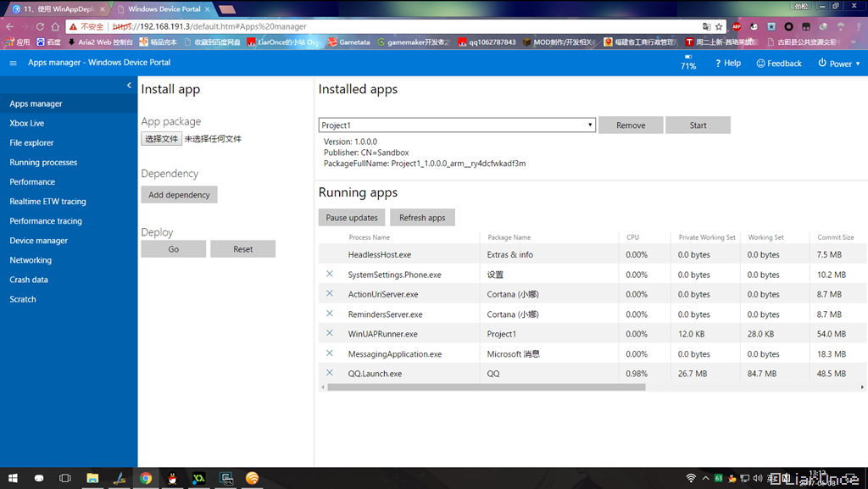Go to Running processes page
This screenshot has height=489, width=868.
click(x=43, y=163)
